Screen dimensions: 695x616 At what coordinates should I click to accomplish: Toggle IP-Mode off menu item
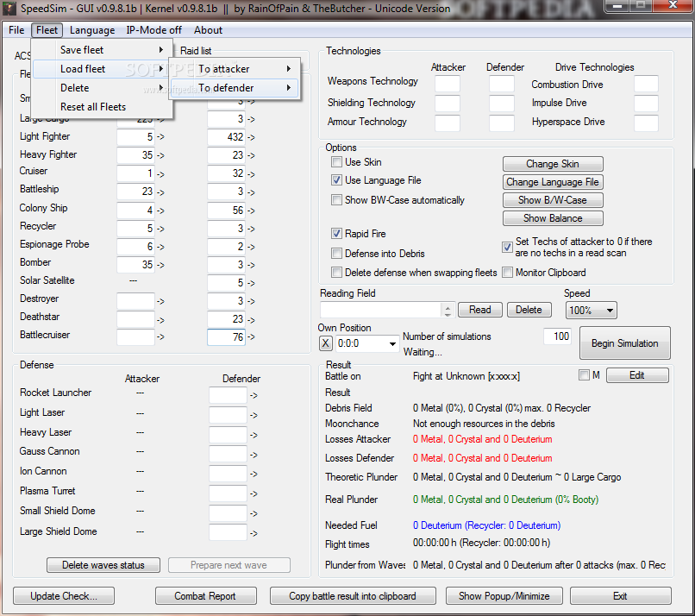point(153,30)
